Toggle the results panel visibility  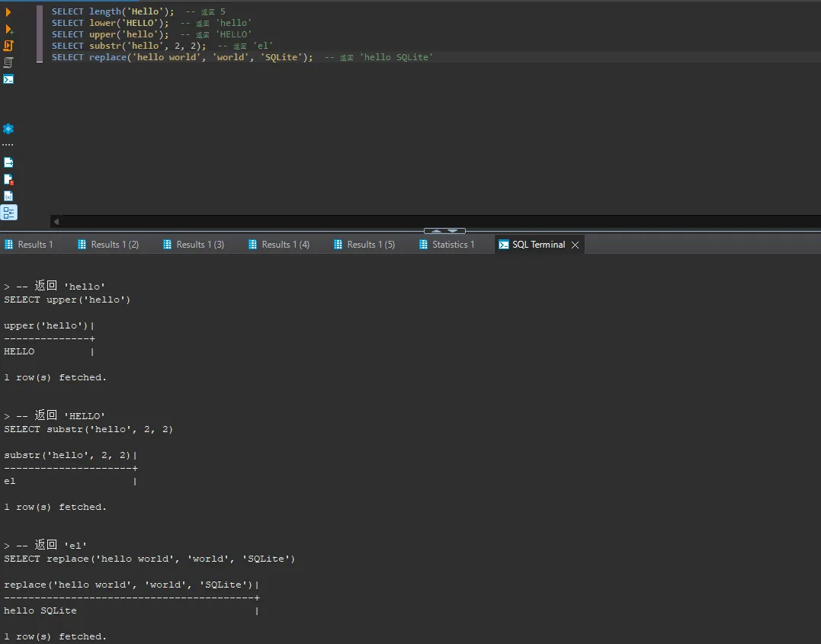coord(9,213)
